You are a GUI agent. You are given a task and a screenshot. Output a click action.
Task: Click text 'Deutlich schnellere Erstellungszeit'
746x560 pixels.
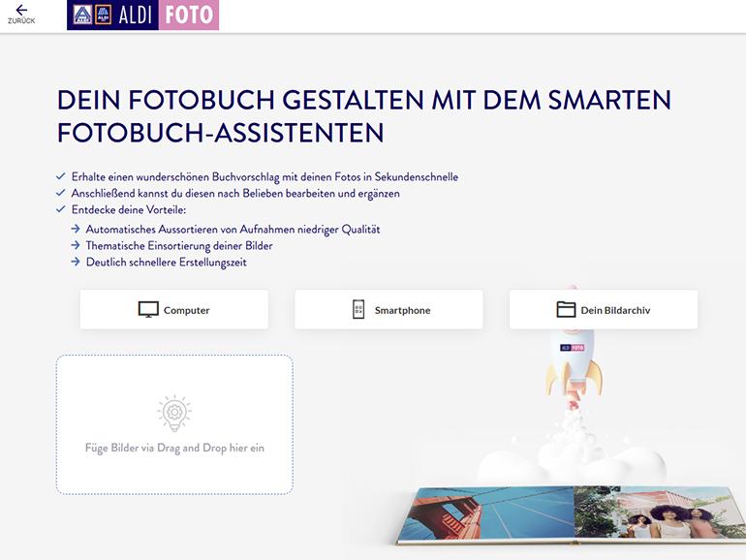(x=166, y=263)
